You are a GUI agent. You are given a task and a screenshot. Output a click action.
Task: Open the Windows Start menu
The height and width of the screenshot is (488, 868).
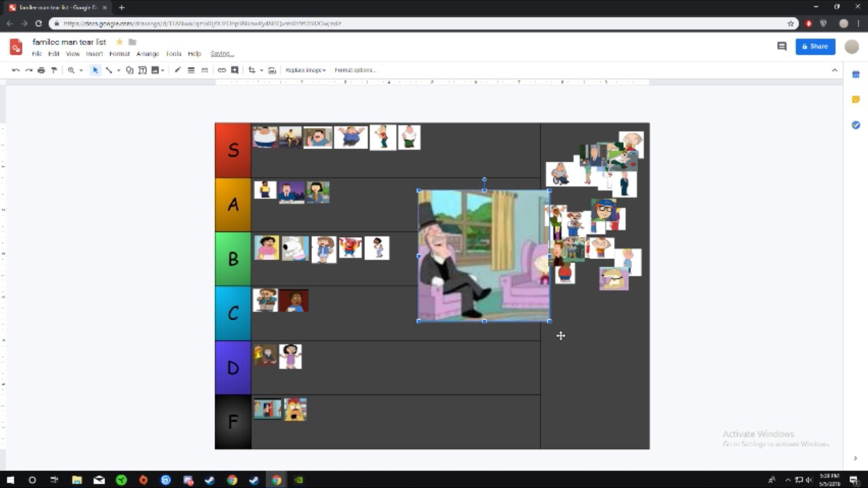(x=10, y=480)
